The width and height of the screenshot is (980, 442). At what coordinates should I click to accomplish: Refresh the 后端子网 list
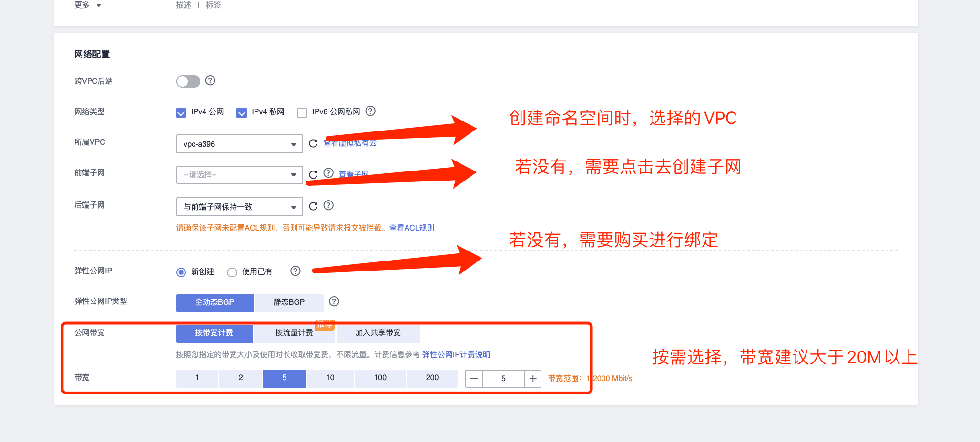tap(313, 206)
